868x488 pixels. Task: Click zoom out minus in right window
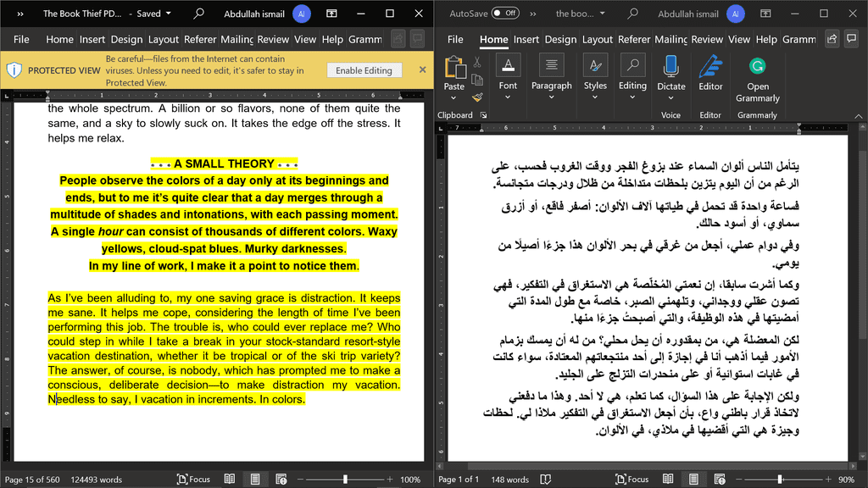tap(740, 480)
